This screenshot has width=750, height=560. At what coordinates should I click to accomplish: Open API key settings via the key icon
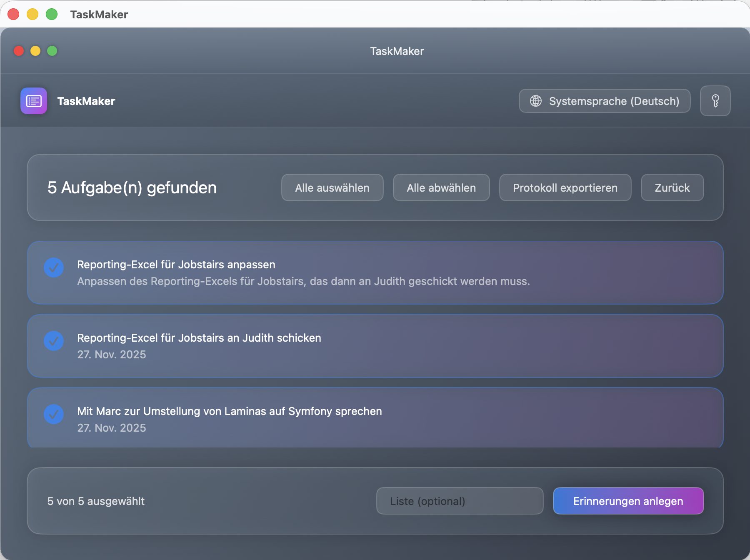tap(715, 100)
